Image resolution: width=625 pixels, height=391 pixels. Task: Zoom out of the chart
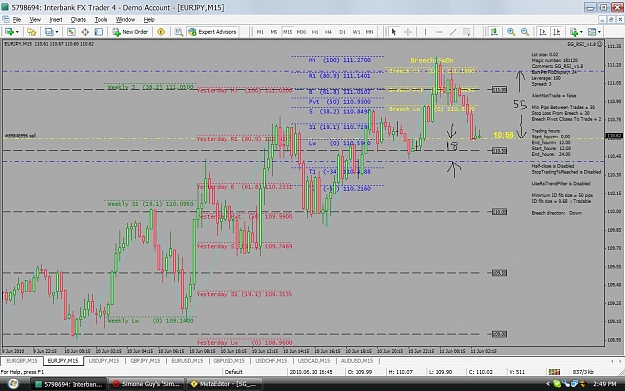coord(525,32)
